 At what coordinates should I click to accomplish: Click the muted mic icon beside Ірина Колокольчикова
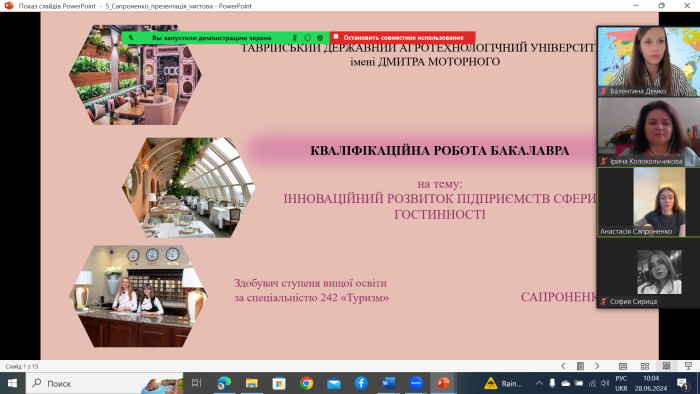click(604, 161)
